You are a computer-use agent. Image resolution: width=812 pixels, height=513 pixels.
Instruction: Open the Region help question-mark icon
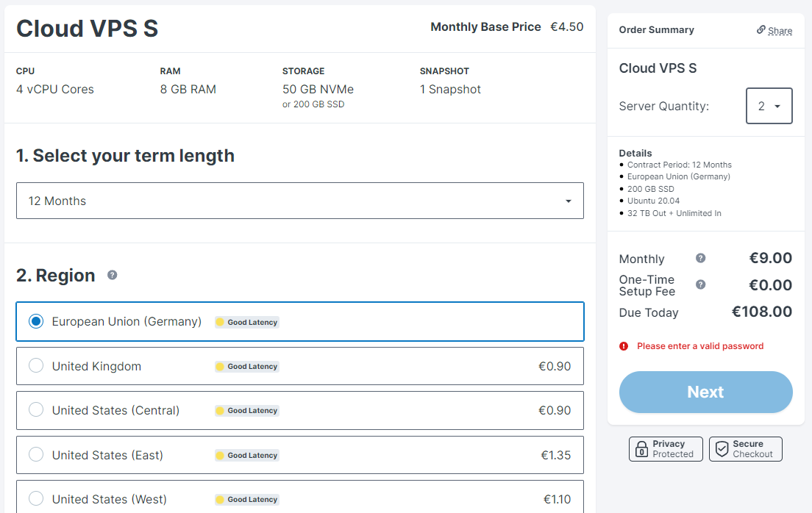pos(112,275)
